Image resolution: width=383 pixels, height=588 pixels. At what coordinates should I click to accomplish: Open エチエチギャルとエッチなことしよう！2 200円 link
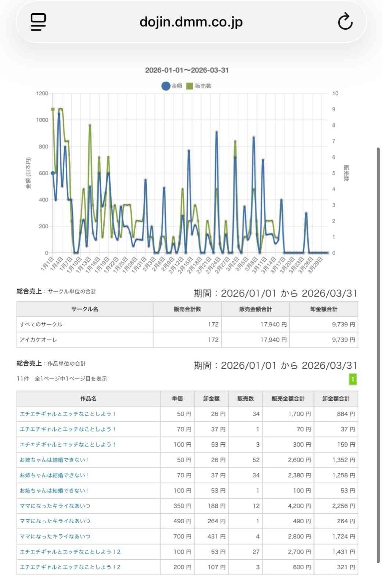point(70,567)
